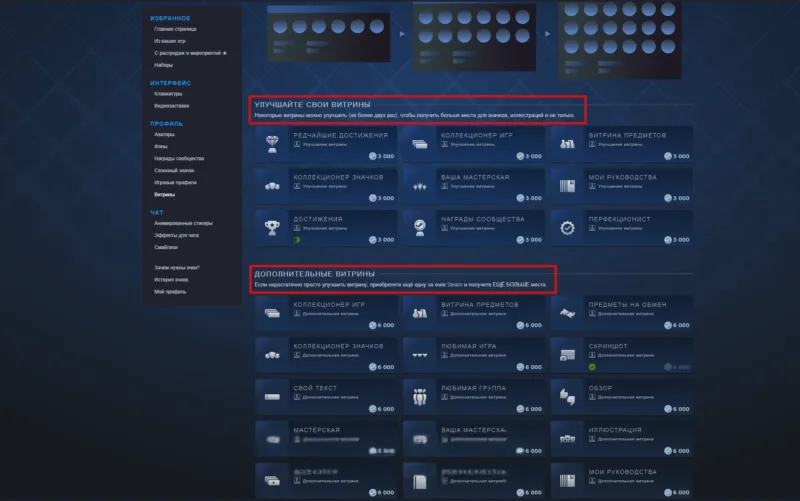Click Коллекционер игр additional showcase icon, 6 000
The width and height of the screenshot is (800, 501).
coord(272,313)
